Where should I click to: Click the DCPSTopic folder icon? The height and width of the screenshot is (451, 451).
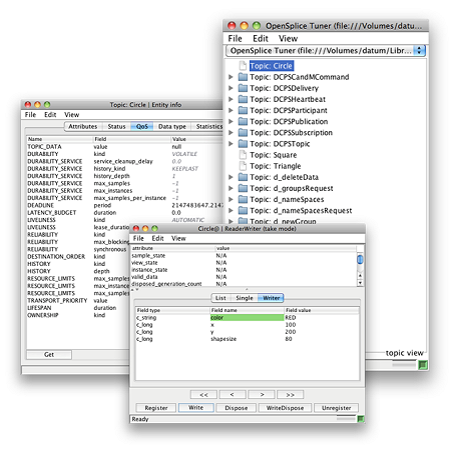[x=243, y=144]
